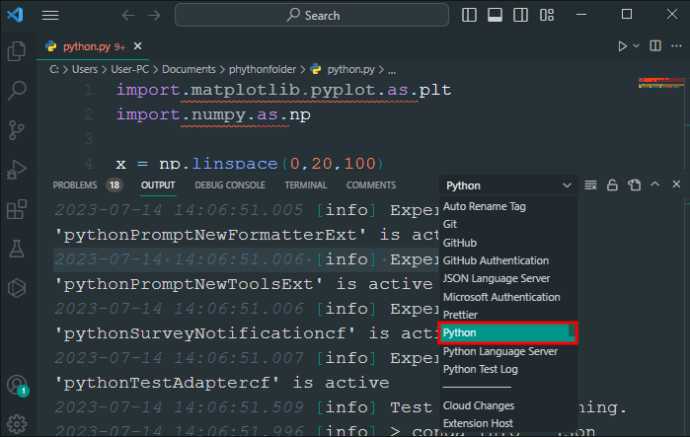The width and height of the screenshot is (690, 437).
Task: Open Run and Debug view
Action: point(16,170)
